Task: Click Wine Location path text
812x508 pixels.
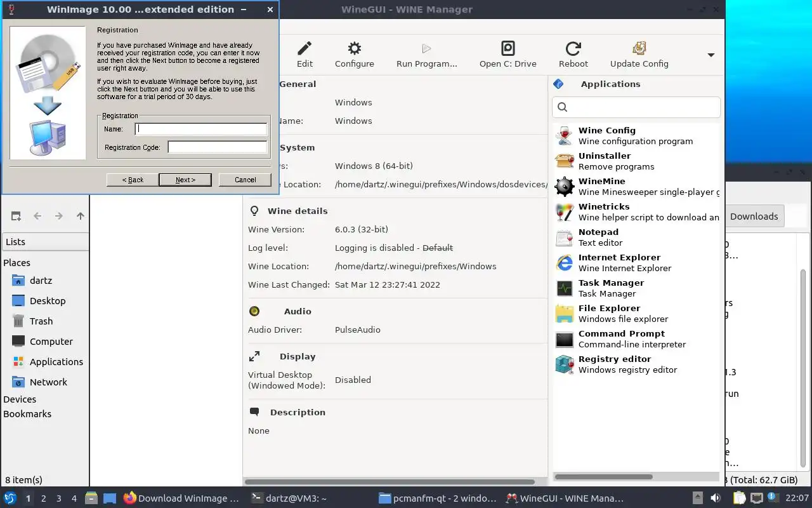Action: click(x=416, y=267)
